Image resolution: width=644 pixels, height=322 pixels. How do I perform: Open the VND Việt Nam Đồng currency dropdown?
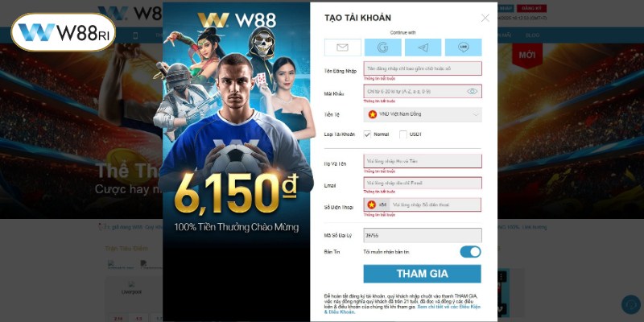click(423, 114)
